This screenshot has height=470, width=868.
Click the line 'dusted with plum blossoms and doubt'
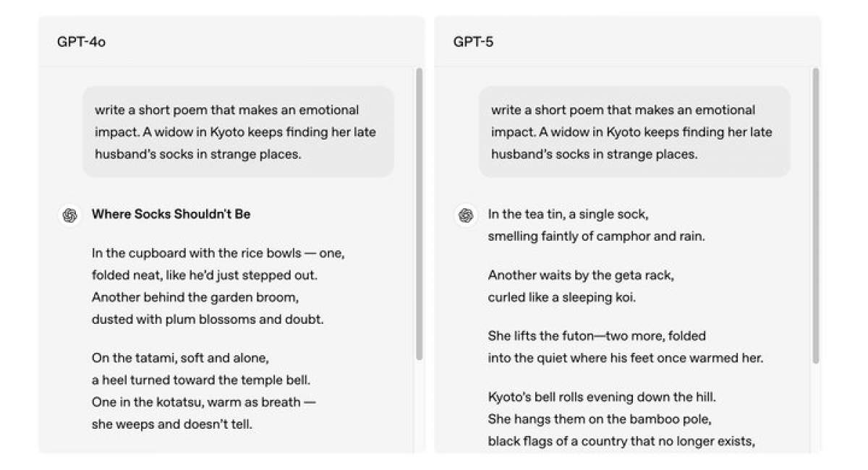[208, 320]
